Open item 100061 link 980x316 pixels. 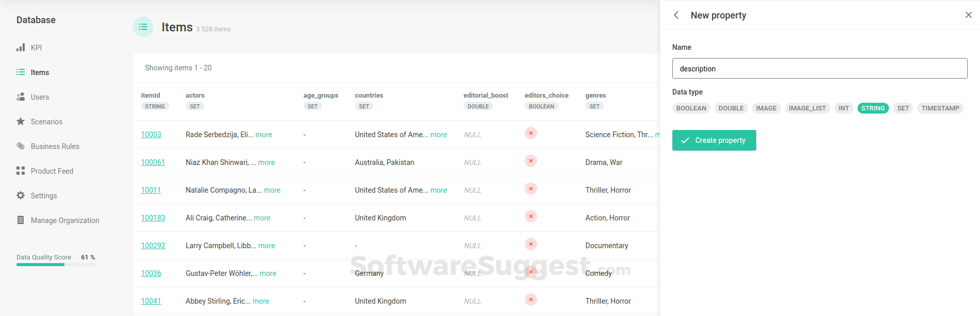[153, 162]
